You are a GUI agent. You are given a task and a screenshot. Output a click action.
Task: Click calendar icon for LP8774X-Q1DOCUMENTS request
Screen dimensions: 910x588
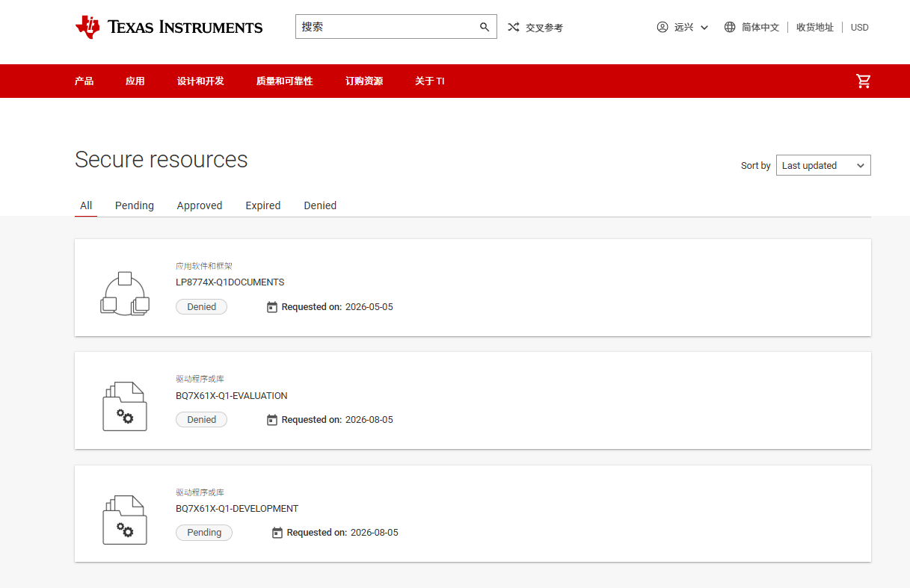(272, 307)
